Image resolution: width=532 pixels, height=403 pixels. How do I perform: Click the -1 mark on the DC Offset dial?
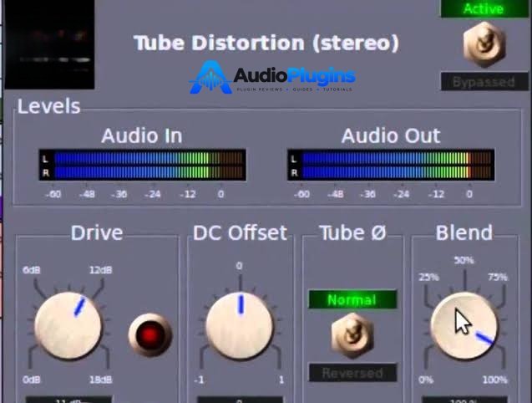point(199,380)
